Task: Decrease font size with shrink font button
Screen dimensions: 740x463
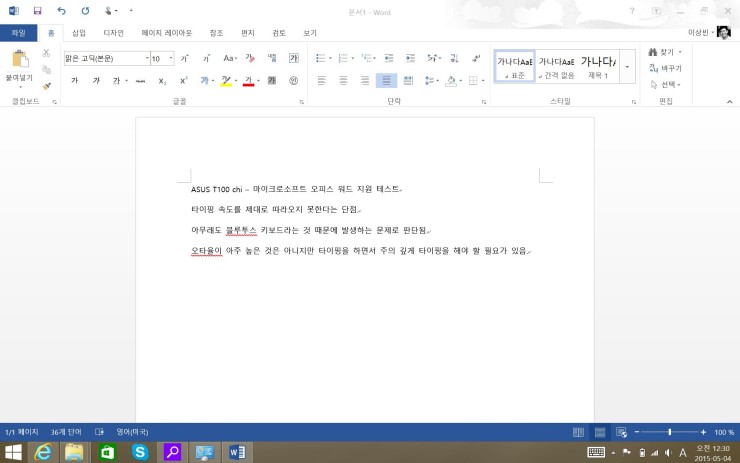Action: tap(206, 58)
